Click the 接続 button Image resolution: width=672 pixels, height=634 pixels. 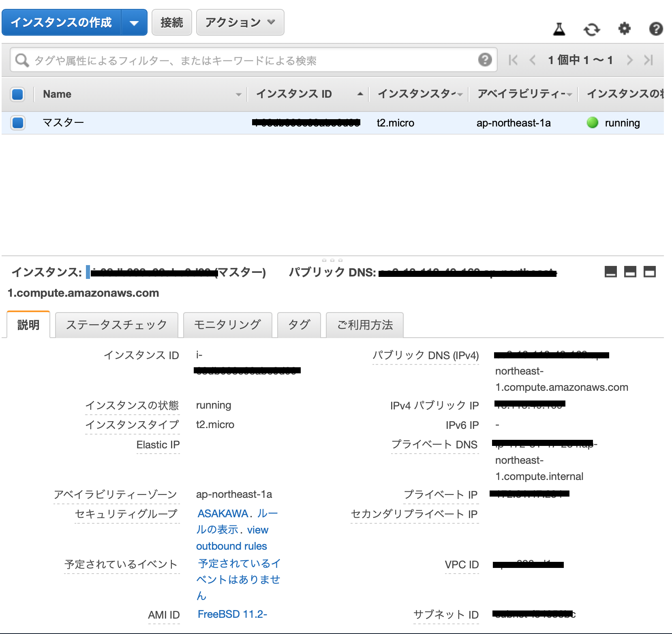click(x=172, y=22)
